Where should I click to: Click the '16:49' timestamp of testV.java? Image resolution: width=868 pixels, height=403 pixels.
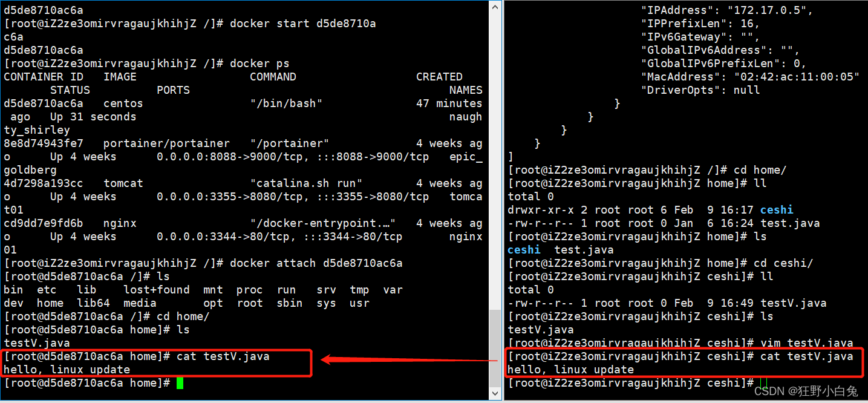(737, 303)
